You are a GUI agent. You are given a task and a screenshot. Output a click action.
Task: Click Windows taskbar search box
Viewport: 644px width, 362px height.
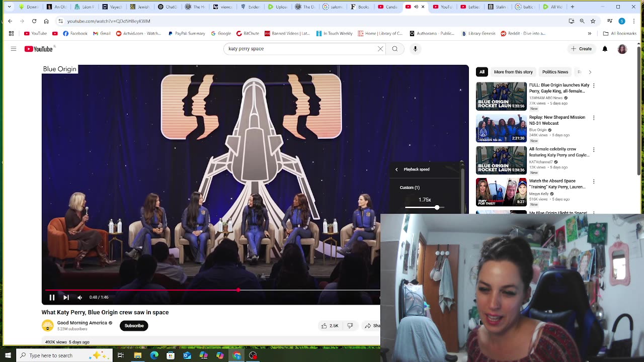64,355
